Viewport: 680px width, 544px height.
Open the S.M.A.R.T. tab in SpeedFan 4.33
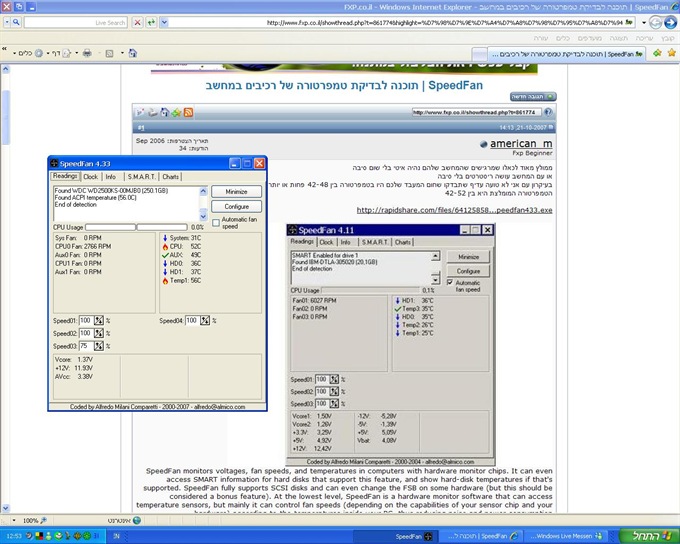tap(140, 177)
